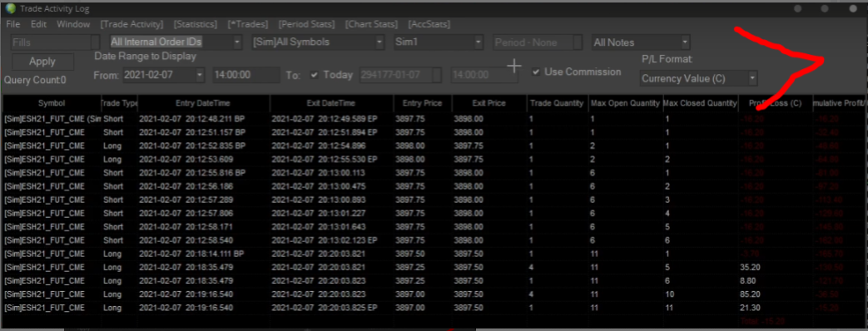Select entry time 20:12:58.171 cell
868x331 pixels.
click(203, 227)
